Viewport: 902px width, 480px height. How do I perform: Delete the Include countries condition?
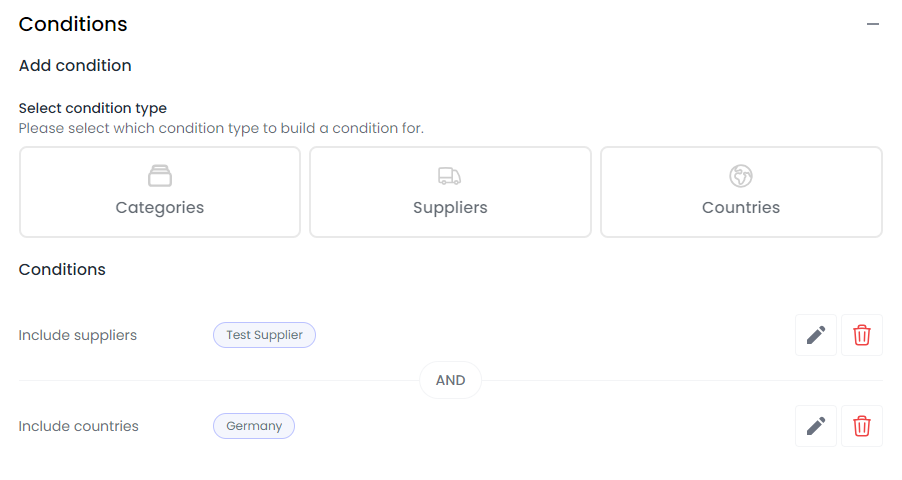pos(862,426)
